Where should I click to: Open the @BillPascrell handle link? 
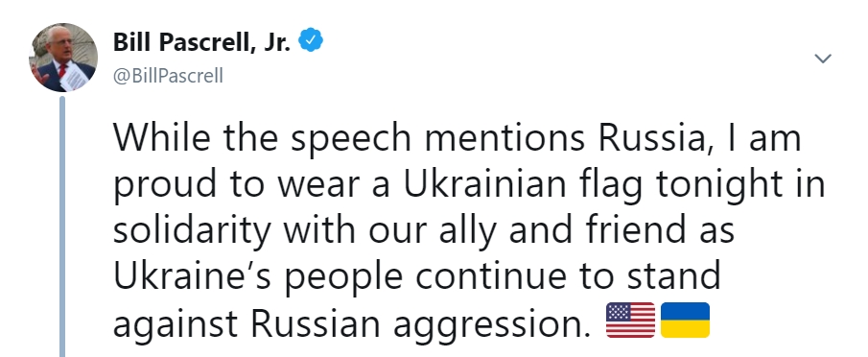point(168,75)
